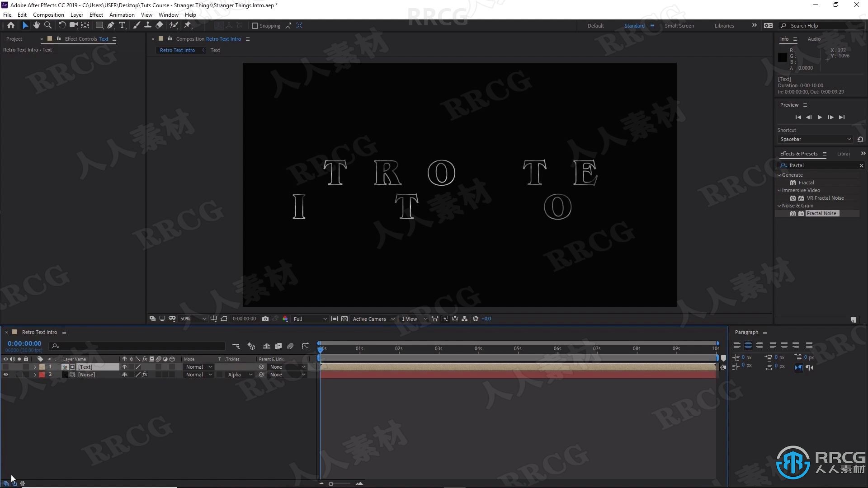Click the Hand tool in toolbar
Image resolution: width=868 pixels, height=488 pixels.
click(36, 25)
